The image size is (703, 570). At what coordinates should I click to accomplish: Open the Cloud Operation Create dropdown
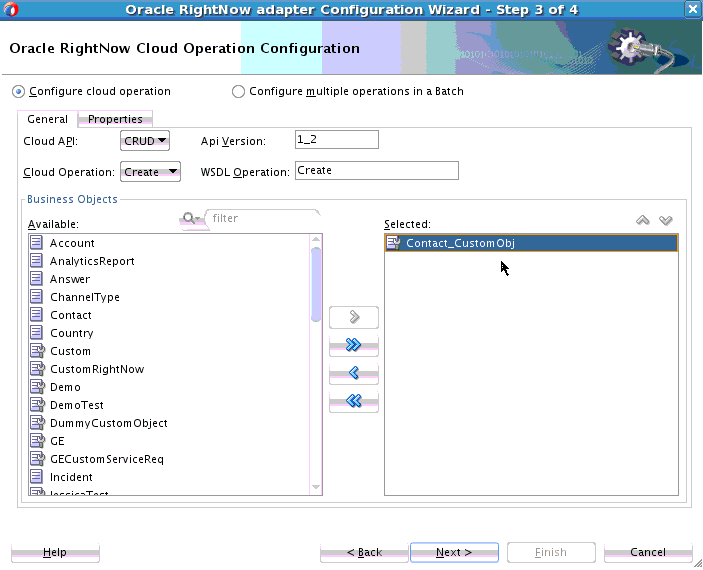pyautogui.click(x=150, y=172)
